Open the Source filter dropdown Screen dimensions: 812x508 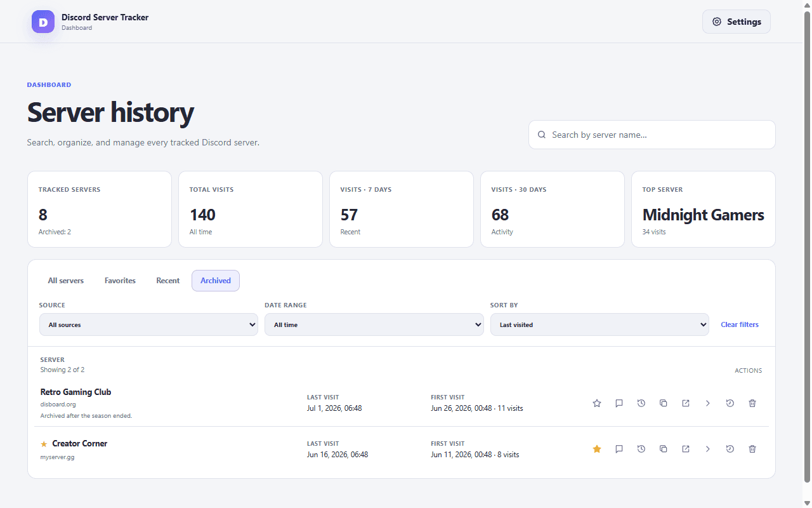pos(148,324)
